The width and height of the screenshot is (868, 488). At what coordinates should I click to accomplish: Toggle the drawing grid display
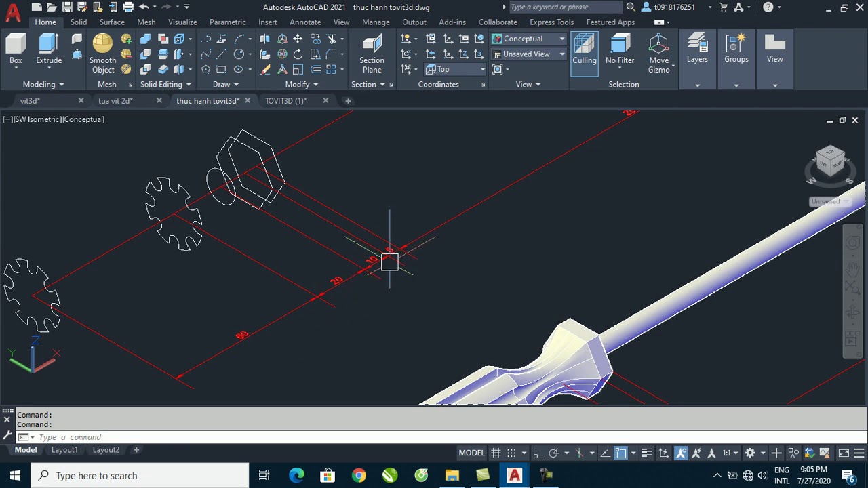tap(496, 453)
